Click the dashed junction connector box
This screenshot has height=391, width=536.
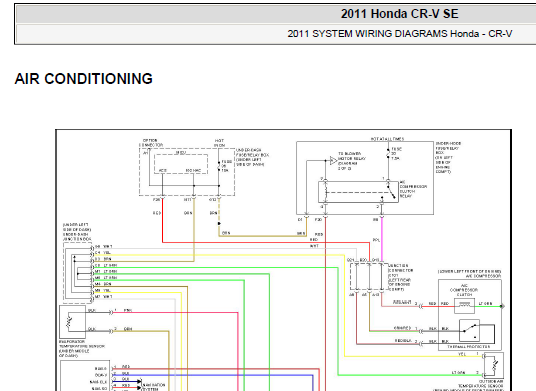(369, 277)
